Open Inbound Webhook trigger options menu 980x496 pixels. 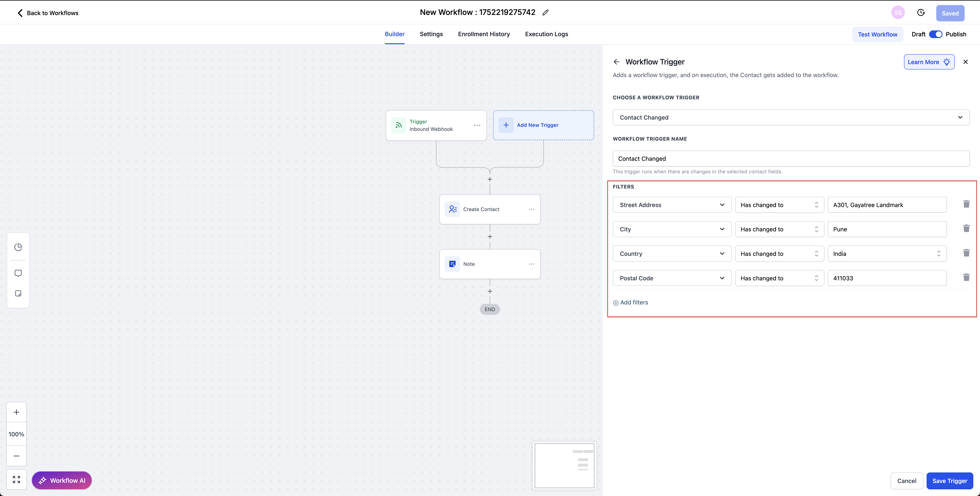pos(477,125)
